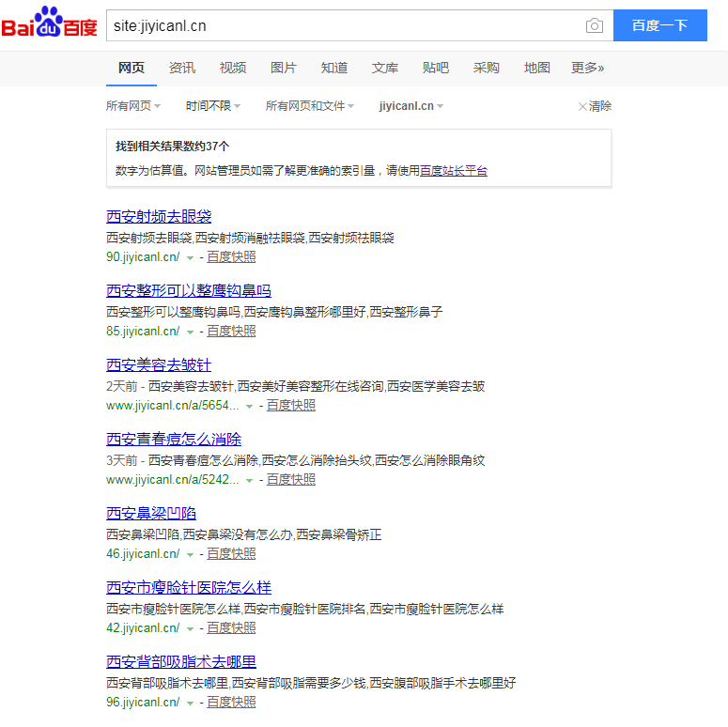Open 百度快照 for 96.jiyicanl.cn result
Image resolution: width=728 pixels, height=727 pixels.
[x=231, y=703]
